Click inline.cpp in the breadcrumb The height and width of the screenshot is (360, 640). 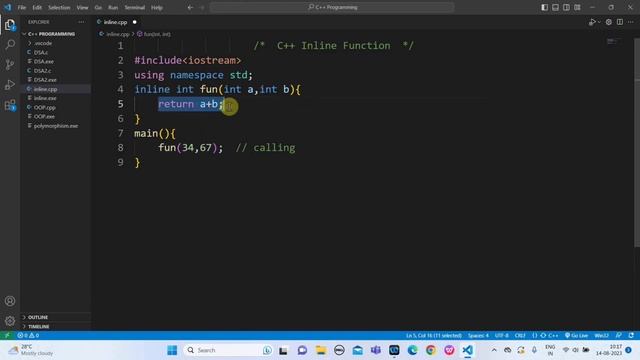(x=118, y=34)
